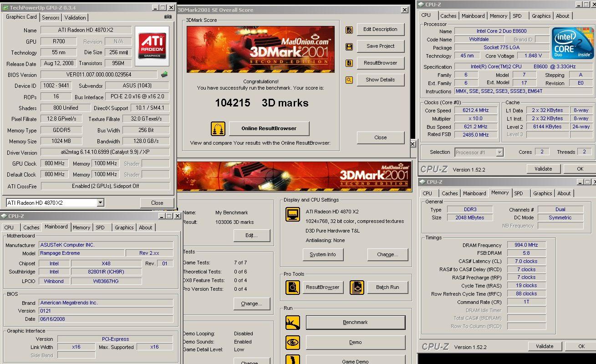Click the Core Speed 6212.4 MHz value
The width and height of the screenshot is (596, 364).
pyautogui.click(x=476, y=111)
